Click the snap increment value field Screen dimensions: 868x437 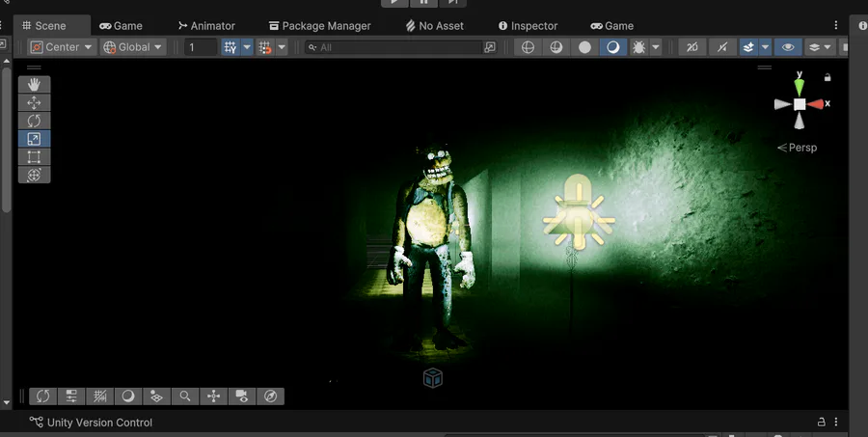tap(201, 47)
